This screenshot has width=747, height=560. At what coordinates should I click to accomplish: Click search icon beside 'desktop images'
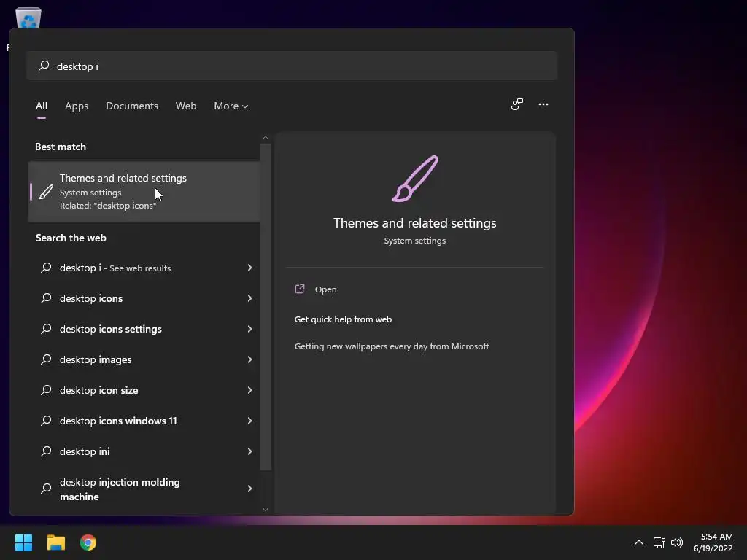46,359
